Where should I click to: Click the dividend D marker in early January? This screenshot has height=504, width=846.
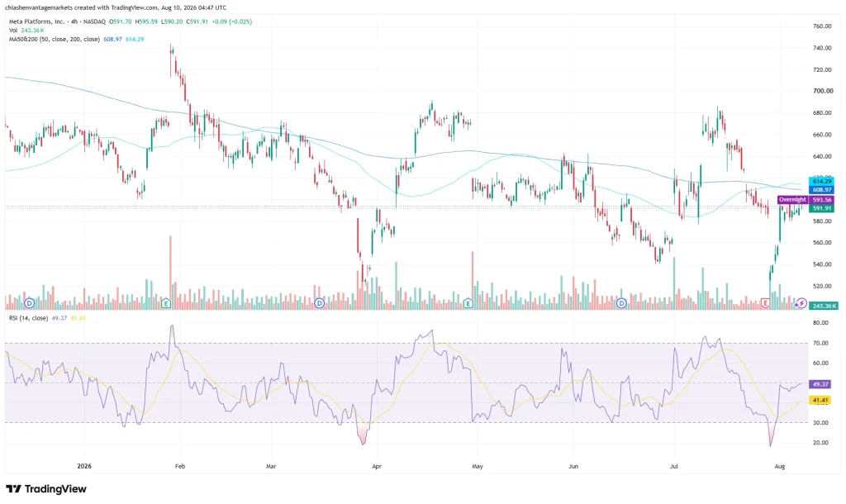[29, 303]
